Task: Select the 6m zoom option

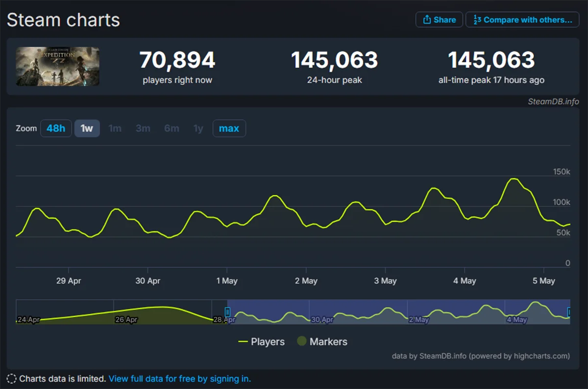Action: [171, 129]
